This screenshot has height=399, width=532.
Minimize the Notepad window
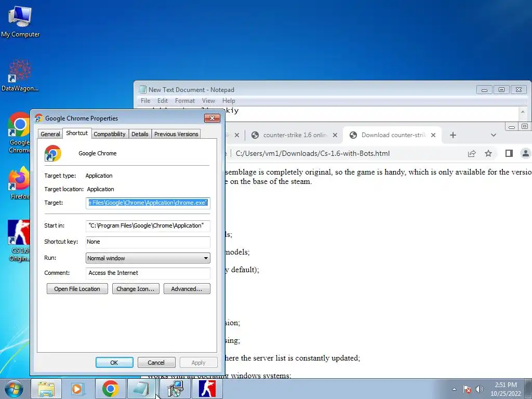pos(485,90)
